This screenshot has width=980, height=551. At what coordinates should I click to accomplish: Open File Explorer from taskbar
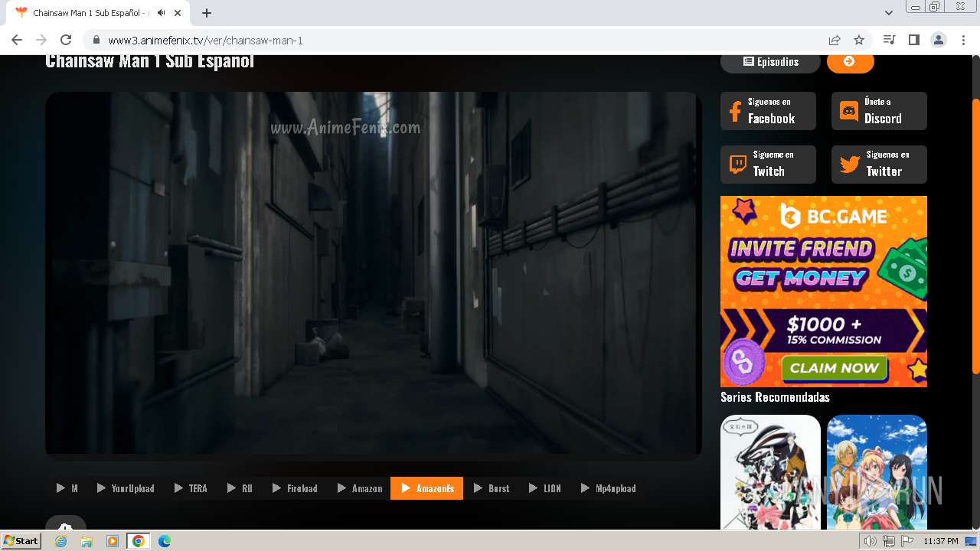pyautogui.click(x=87, y=541)
